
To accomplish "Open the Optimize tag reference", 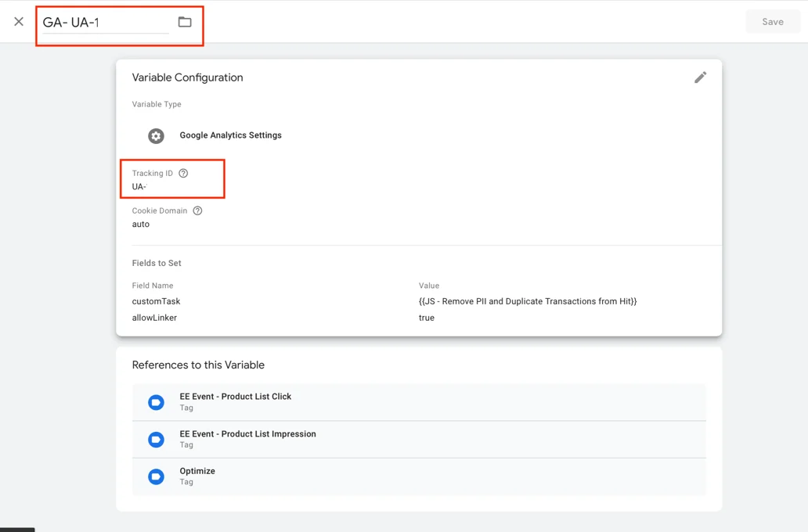I will point(197,470).
